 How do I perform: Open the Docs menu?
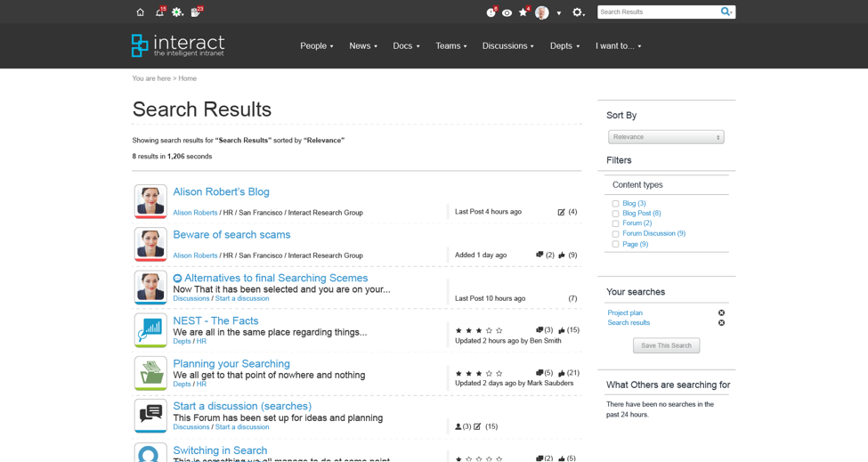[x=406, y=46]
